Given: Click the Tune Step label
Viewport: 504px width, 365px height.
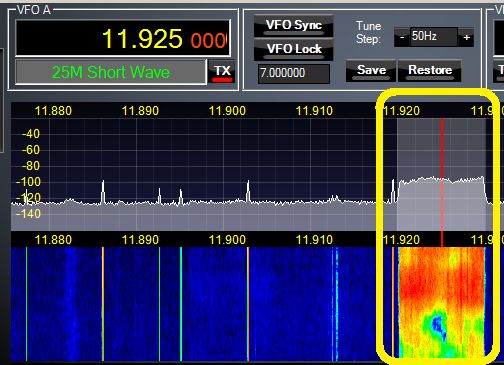Looking at the screenshot, I should pos(368,33).
